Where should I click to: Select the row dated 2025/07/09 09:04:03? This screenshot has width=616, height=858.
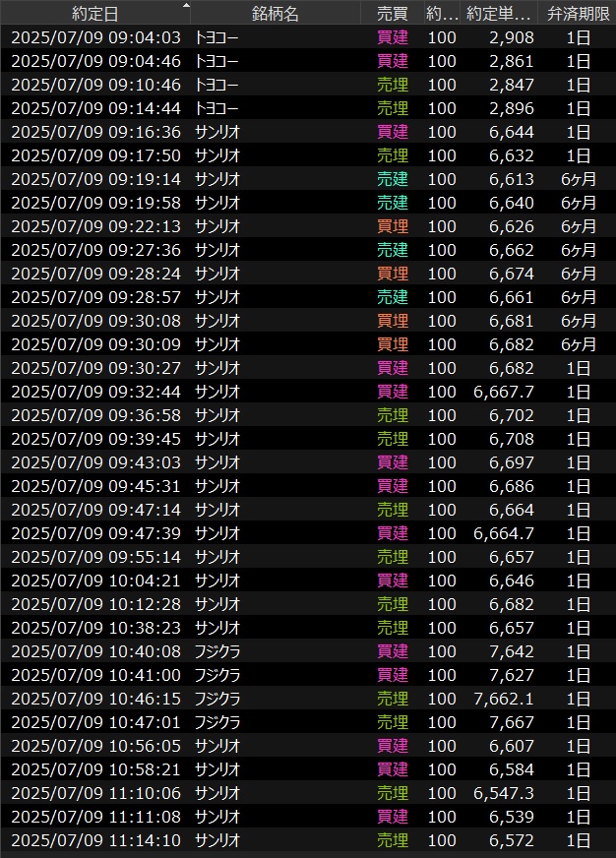[308, 37]
